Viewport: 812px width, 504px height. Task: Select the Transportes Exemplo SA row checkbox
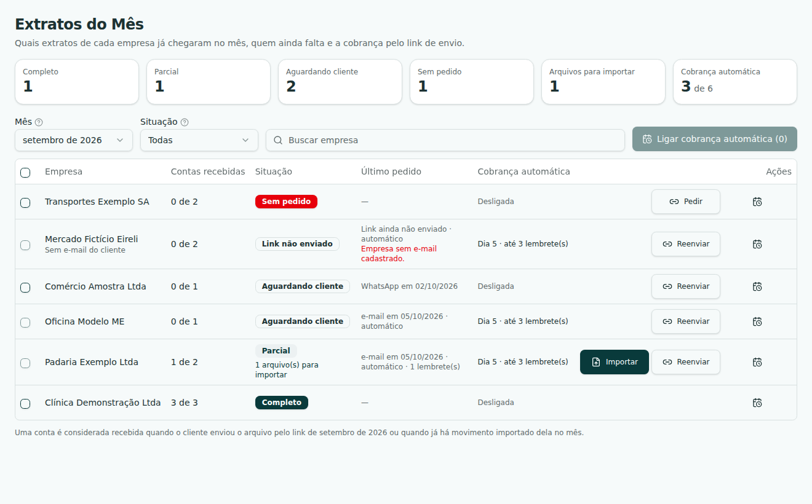click(x=25, y=202)
